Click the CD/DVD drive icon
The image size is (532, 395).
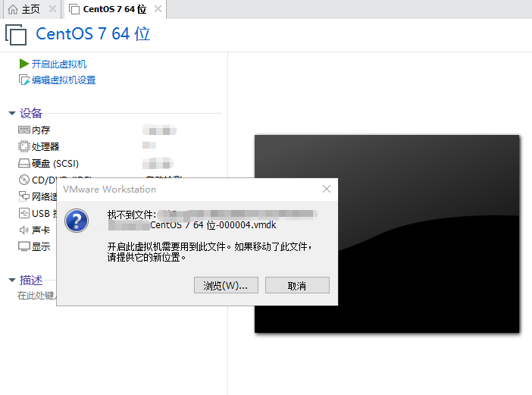[x=24, y=180]
